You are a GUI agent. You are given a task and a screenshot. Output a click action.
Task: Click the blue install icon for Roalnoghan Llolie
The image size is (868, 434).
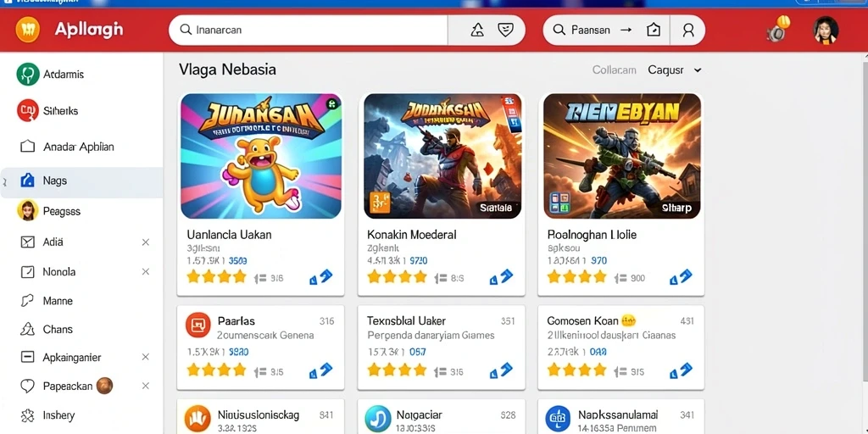click(681, 277)
